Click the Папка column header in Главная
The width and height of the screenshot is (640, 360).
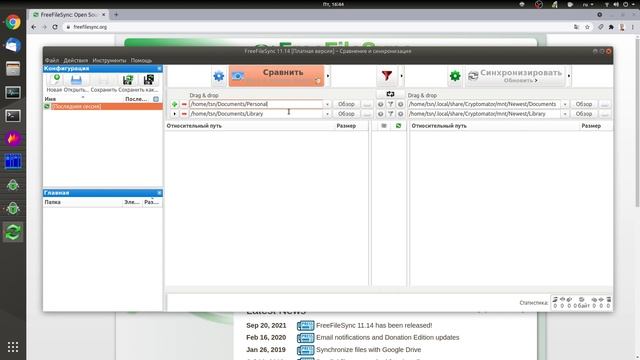tap(53, 202)
